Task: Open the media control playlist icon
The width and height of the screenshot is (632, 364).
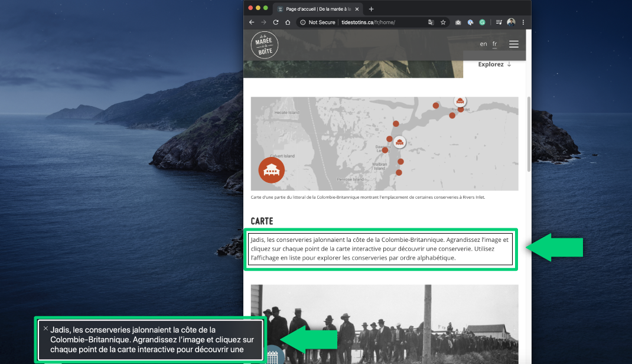Action: pyautogui.click(x=499, y=22)
